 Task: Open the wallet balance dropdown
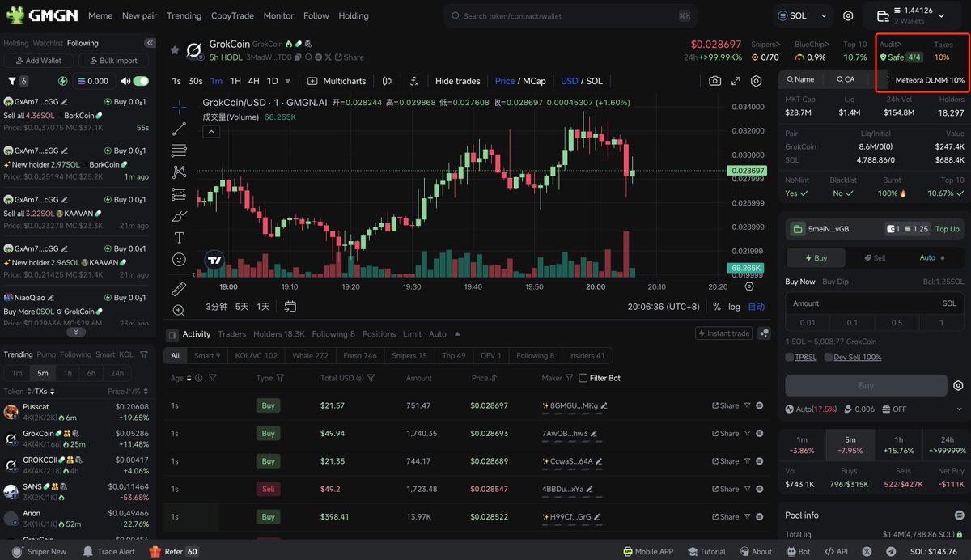[x=914, y=15]
